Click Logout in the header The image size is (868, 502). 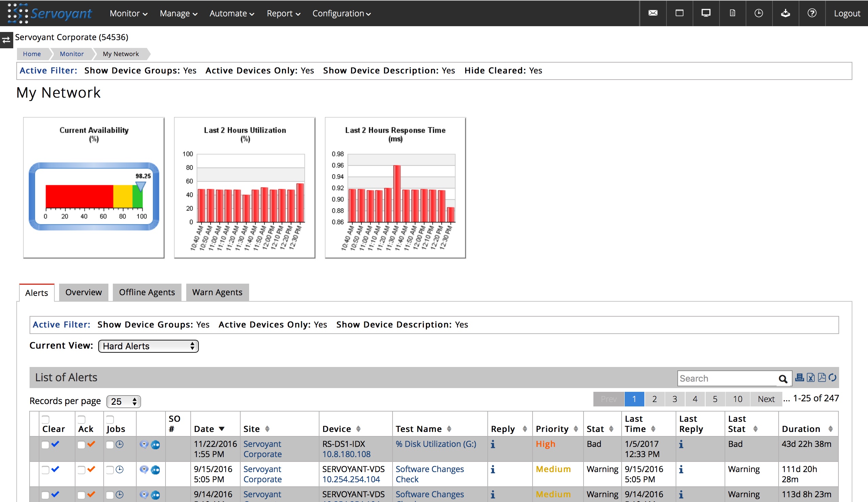click(x=847, y=14)
